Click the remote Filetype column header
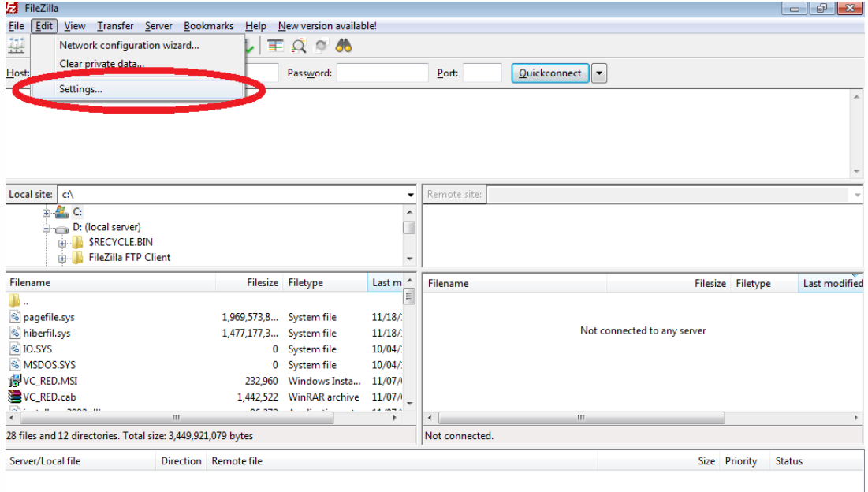The height and width of the screenshot is (492, 868). (x=765, y=283)
